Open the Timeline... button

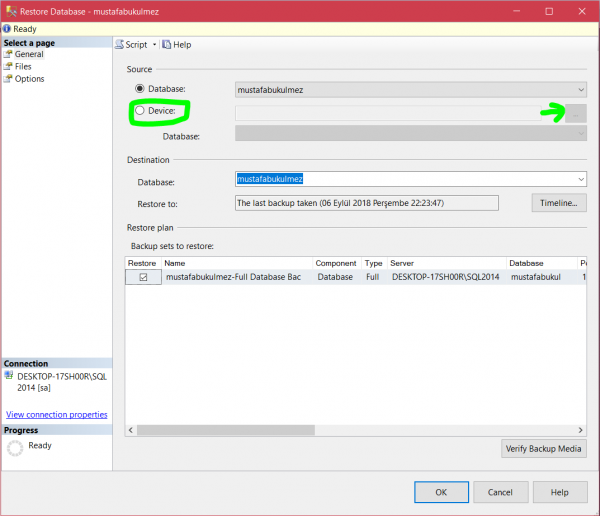pos(559,203)
